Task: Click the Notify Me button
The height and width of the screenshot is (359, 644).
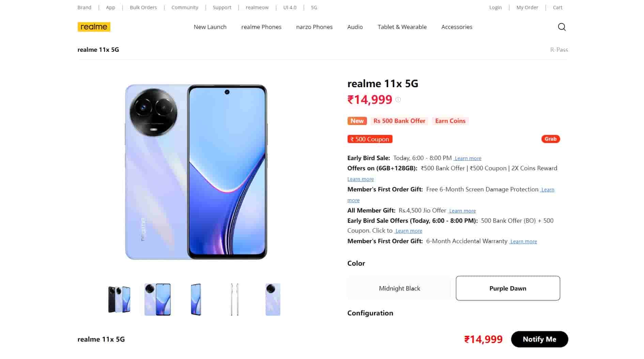Action: (x=539, y=339)
